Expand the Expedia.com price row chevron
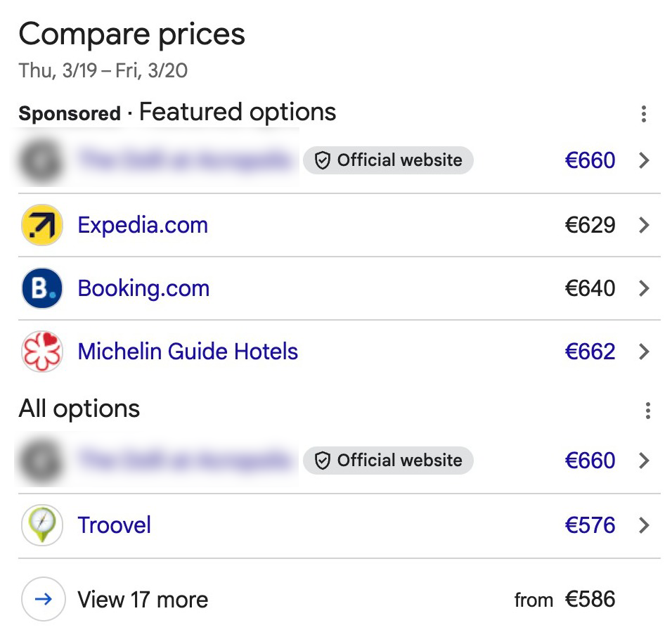 (x=644, y=225)
